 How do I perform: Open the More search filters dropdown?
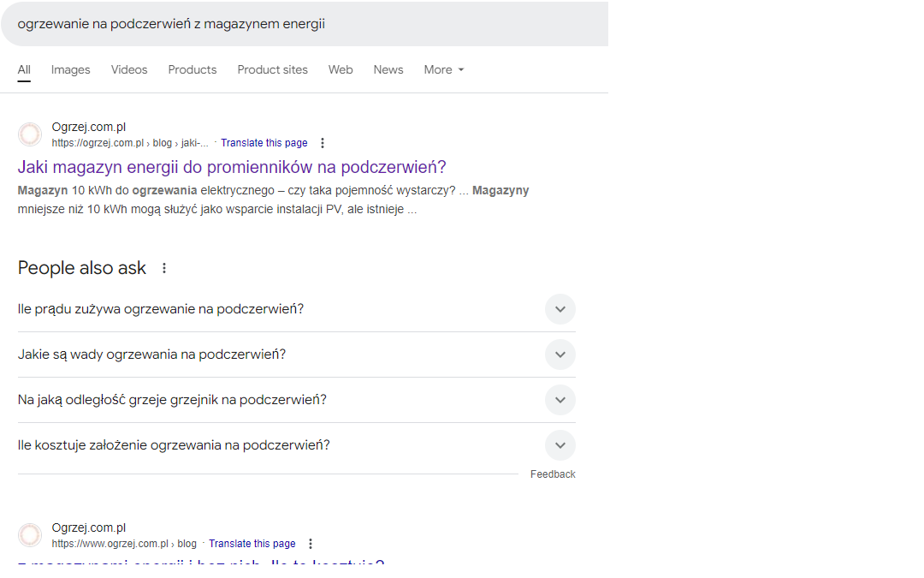(443, 70)
